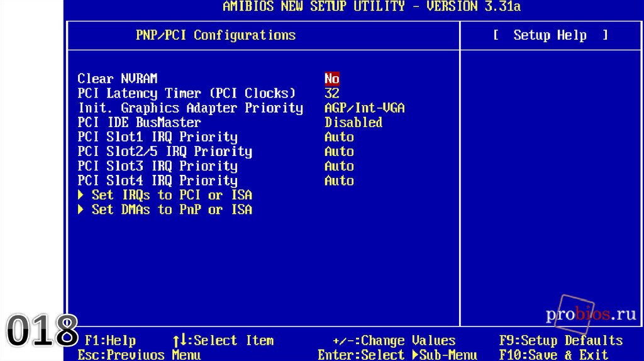This screenshot has height=361, width=644.
Task: Select the Clear NVRAM option label
Action: pyautogui.click(x=117, y=79)
